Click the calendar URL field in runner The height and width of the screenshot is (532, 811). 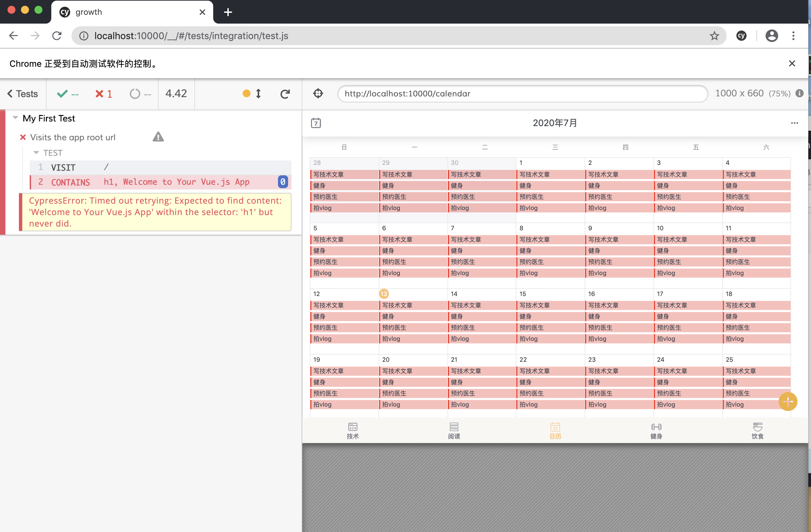click(522, 94)
